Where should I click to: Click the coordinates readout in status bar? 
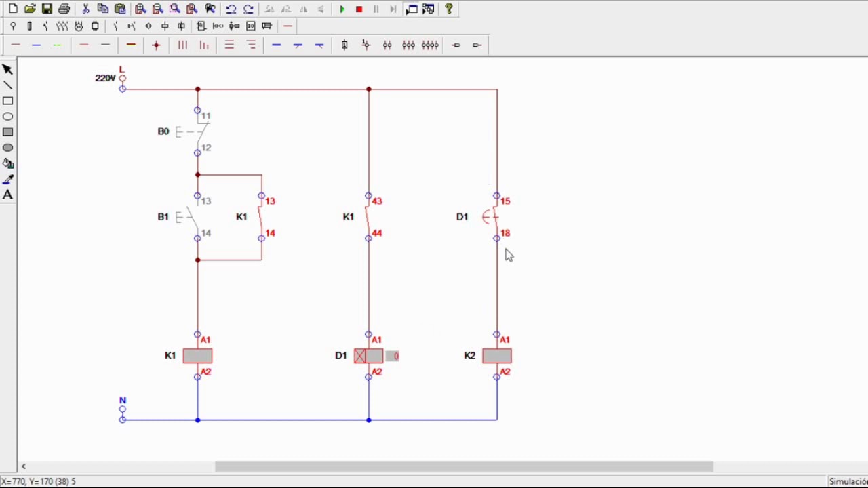(39, 481)
